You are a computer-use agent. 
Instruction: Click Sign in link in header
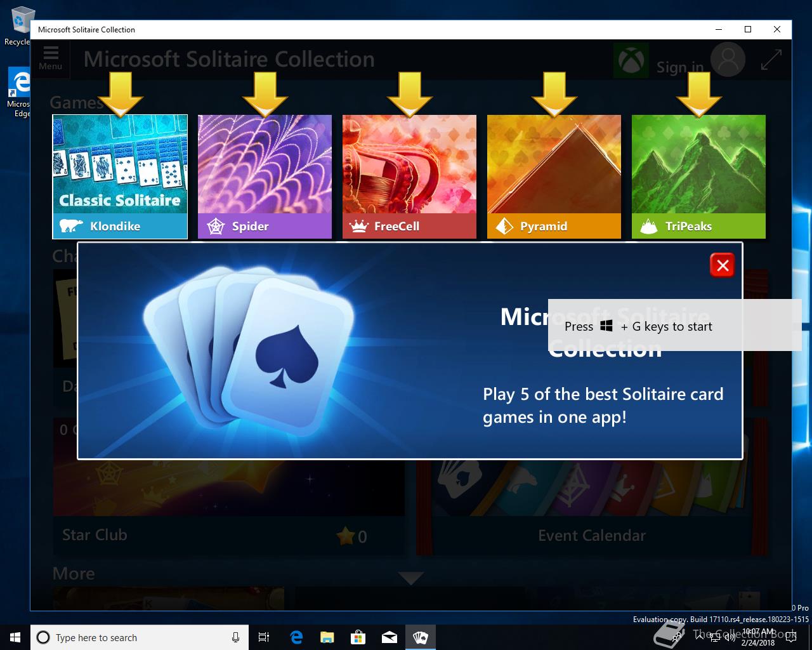coord(679,67)
